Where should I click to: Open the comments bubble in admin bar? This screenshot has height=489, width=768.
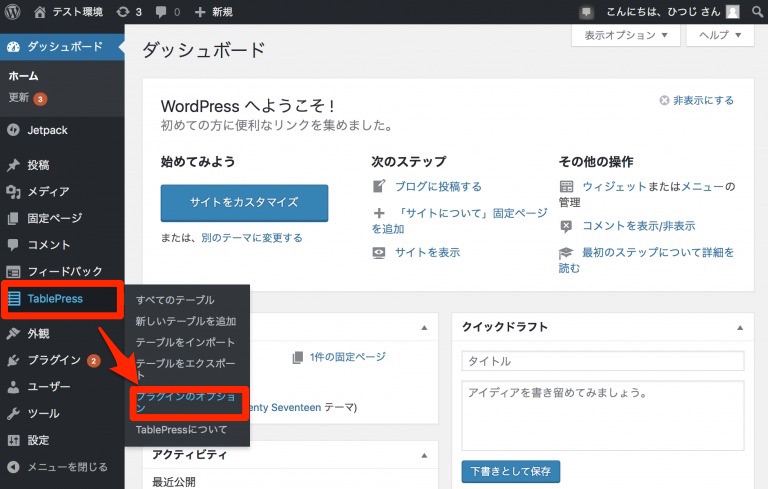[161, 12]
